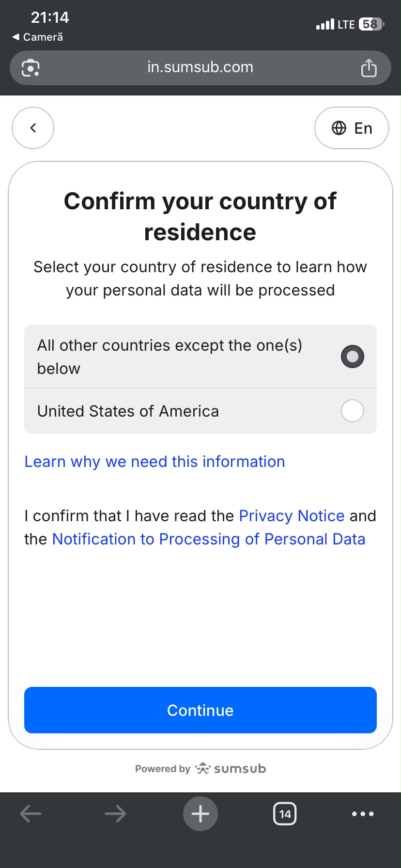
Task: Navigate back with browser left arrow
Action: 31,814
